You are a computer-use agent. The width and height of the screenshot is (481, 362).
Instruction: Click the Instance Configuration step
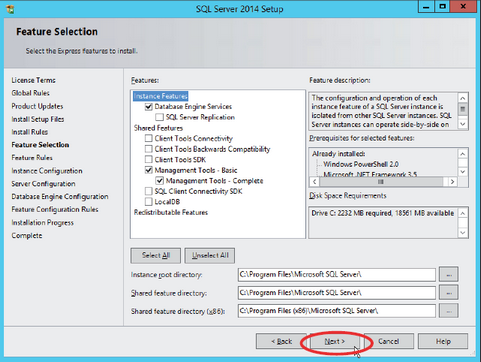click(x=47, y=171)
